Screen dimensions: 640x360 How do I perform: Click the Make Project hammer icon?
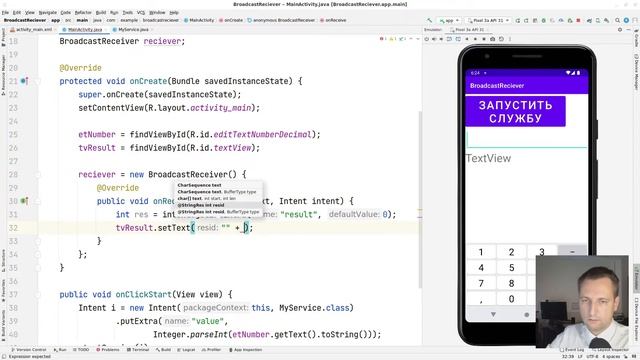pos(429,20)
